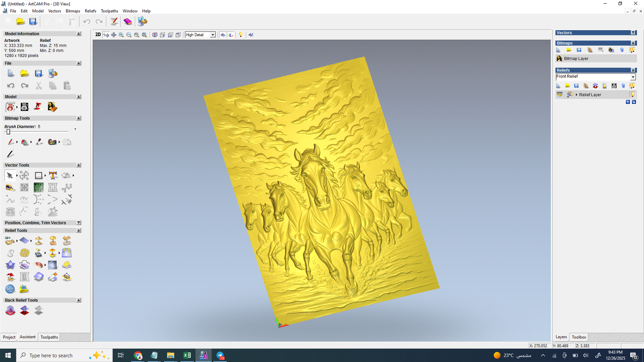Click the blue mesh sphere relief tool
Screen dimensions: 644x362
click(x=10, y=289)
